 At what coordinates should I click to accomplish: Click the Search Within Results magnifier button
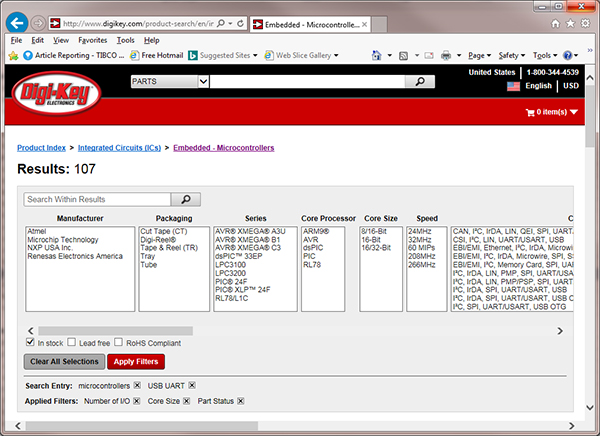[x=185, y=199]
